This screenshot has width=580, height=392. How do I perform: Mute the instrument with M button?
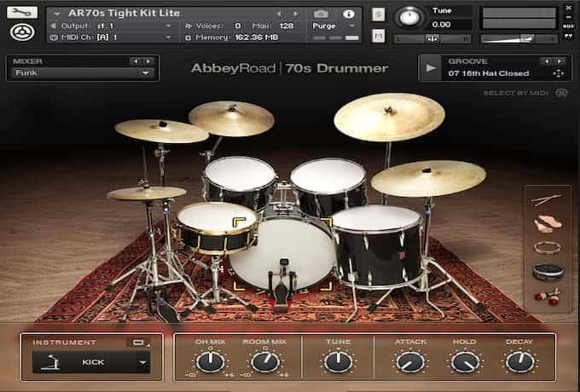coord(379,36)
